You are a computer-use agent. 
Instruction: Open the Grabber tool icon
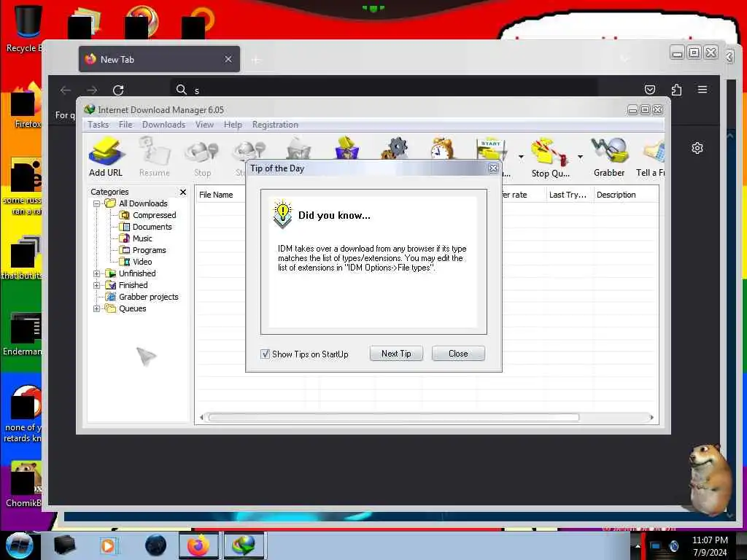point(609,157)
